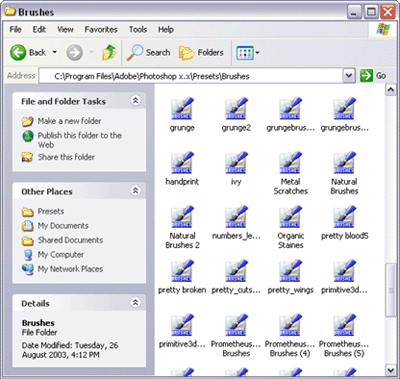
Task: Select the first primitive3d... file in pretty broken row
Action: tap(344, 271)
